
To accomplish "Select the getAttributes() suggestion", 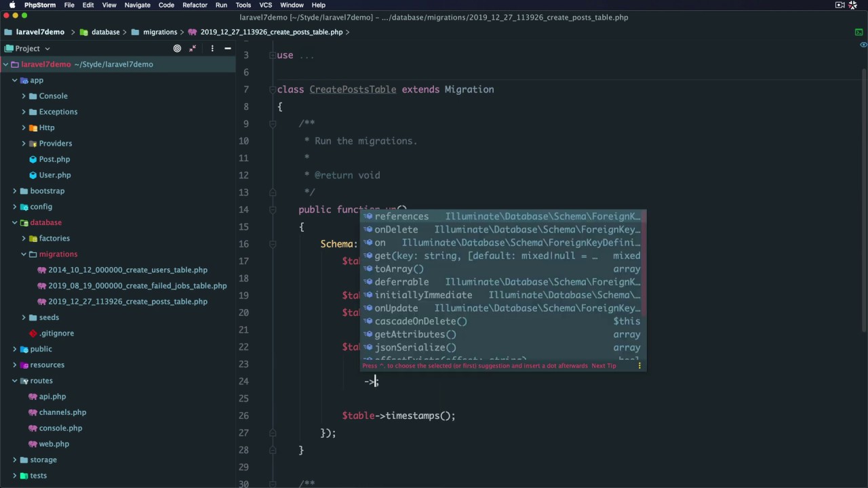I will 502,334.
